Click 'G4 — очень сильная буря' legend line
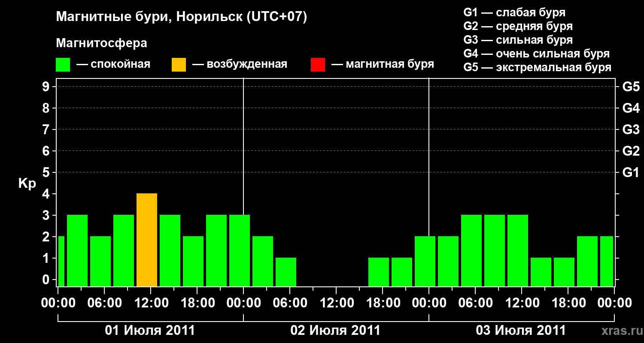 click(537, 54)
